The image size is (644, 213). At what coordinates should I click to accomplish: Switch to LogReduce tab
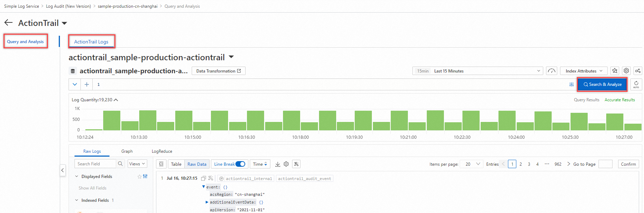[162, 151]
